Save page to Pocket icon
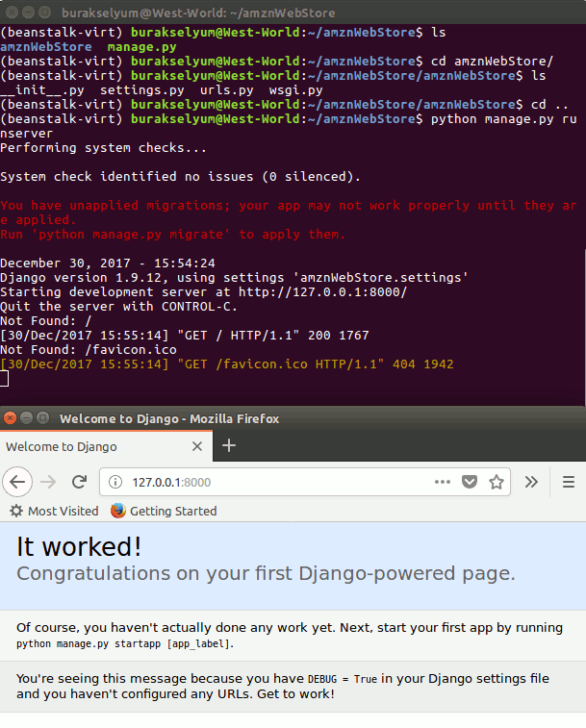This screenshot has height=728, width=586. 470,482
